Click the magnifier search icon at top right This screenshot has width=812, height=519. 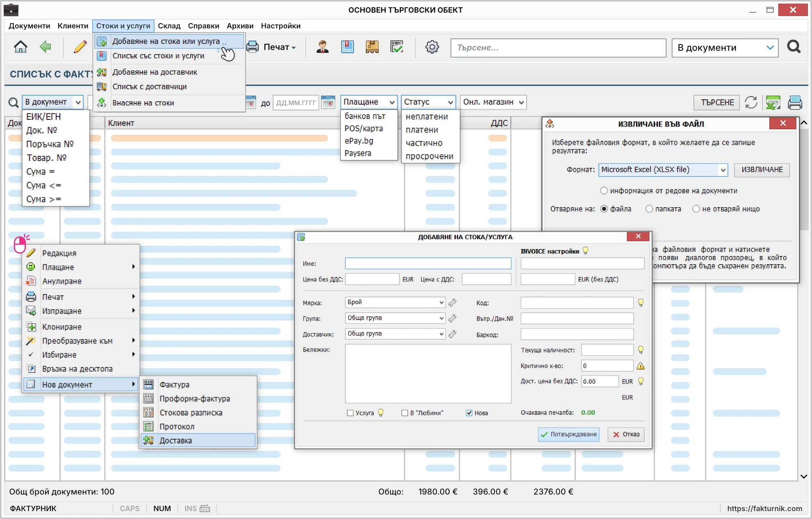click(794, 47)
